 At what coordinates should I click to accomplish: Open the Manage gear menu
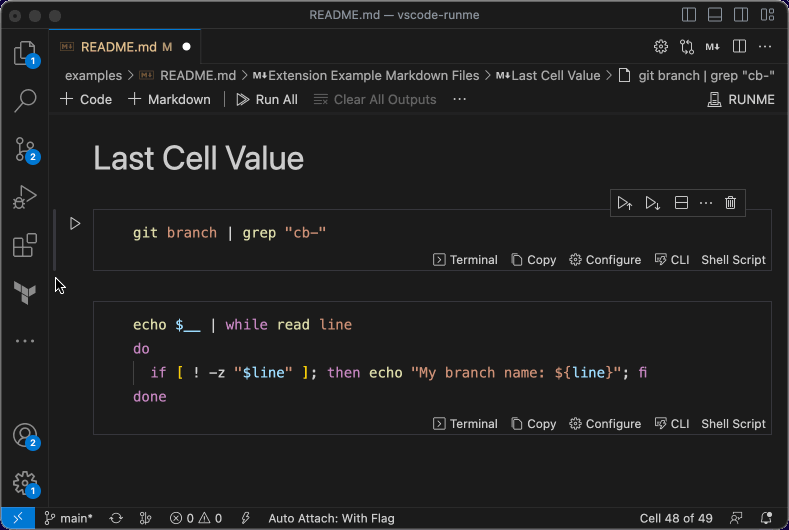coord(25,483)
